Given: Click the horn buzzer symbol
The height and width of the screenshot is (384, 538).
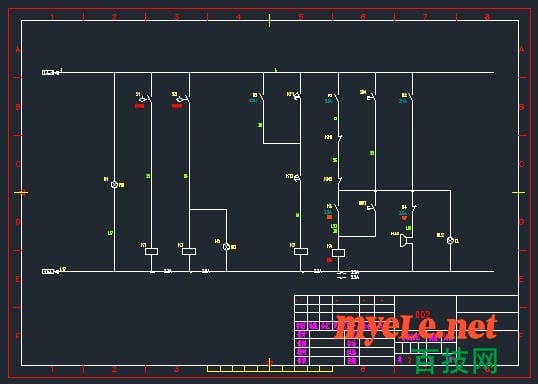Looking at the screenshot, I should [404, 241].
